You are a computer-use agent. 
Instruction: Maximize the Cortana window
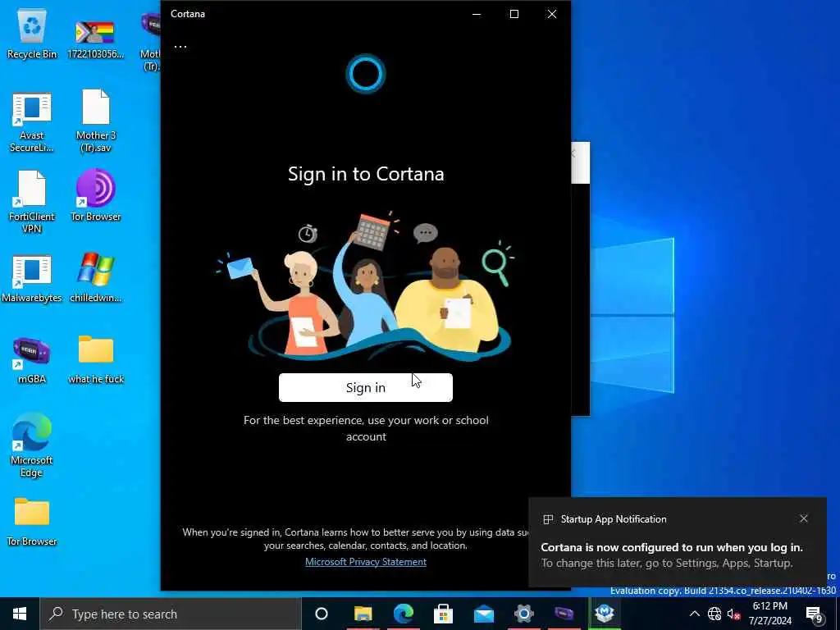(514, 14)
